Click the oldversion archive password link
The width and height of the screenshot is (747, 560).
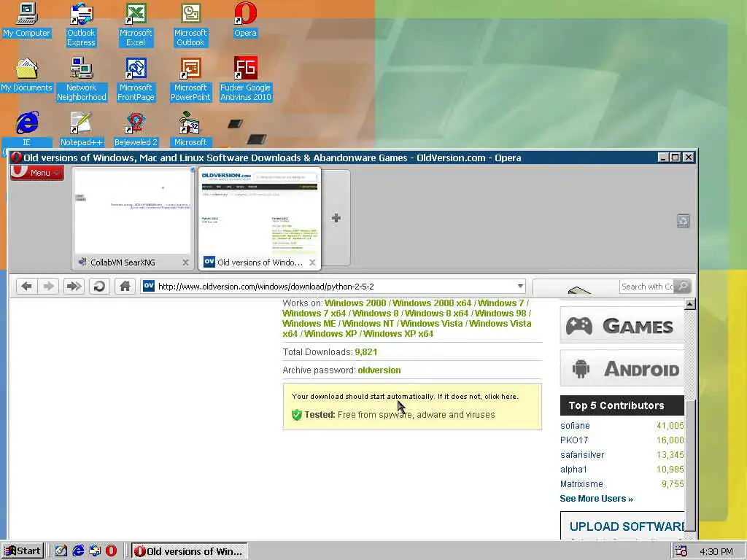point(379,370)
